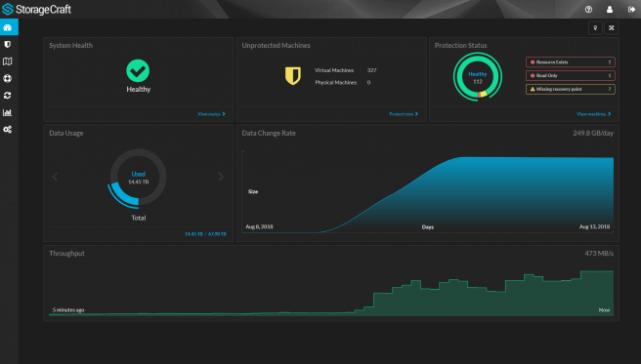Viewport: 641px width, 364px height.
Task: Open the shield protection icon in sidebar
Action: coord(8,45)
